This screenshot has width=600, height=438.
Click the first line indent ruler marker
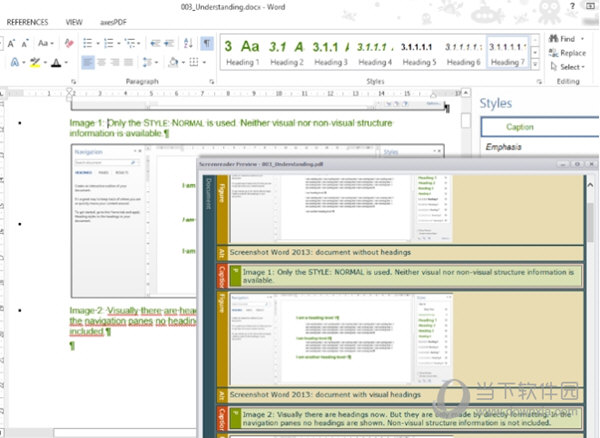69,91
